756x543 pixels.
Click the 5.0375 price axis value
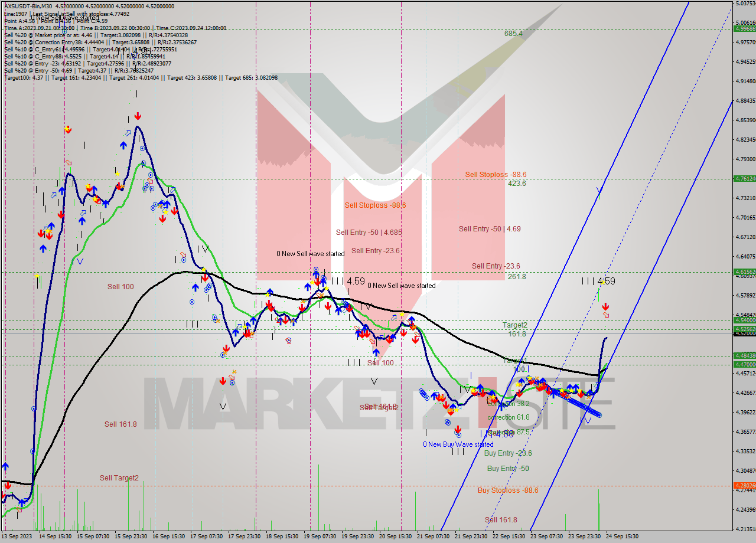click(x=745, y=4)
